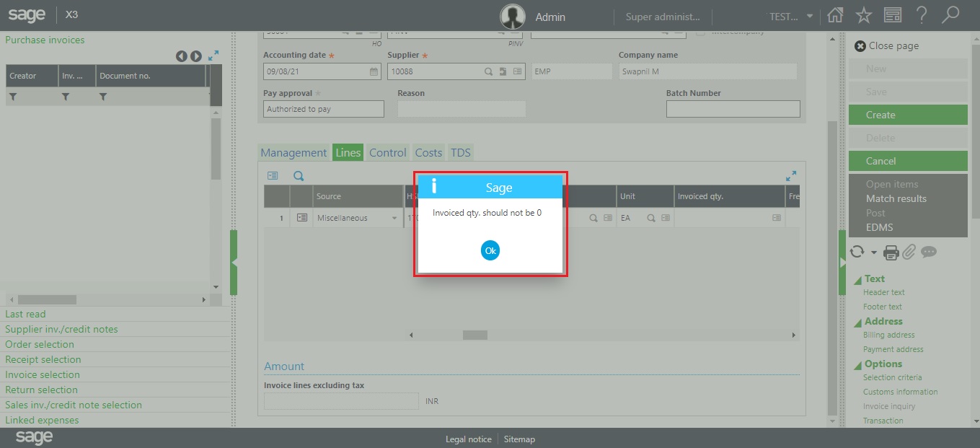Open the home page icon

click(x=835, y=14)
